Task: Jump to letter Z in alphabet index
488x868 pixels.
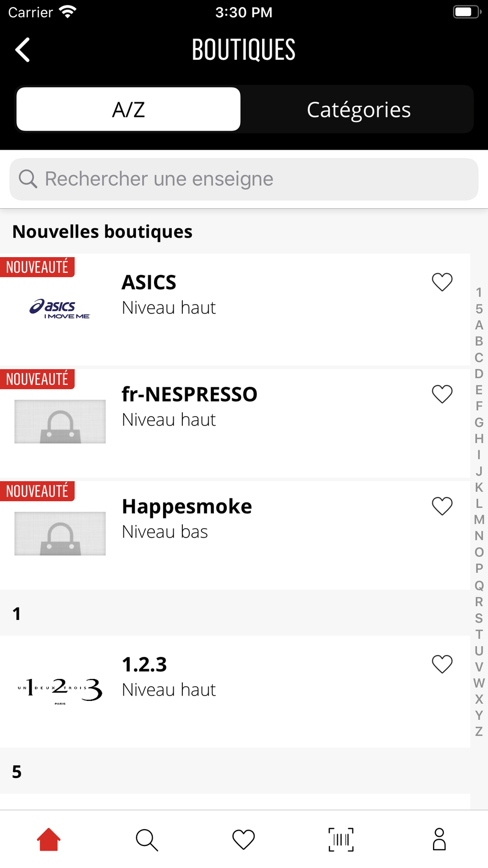Action: pos(479,731)
